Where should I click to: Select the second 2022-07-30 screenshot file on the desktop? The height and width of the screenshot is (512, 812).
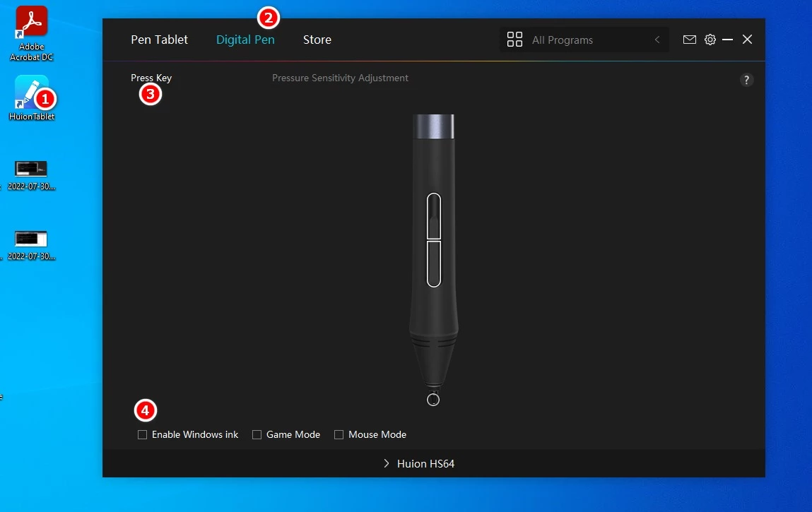(31, 245)
